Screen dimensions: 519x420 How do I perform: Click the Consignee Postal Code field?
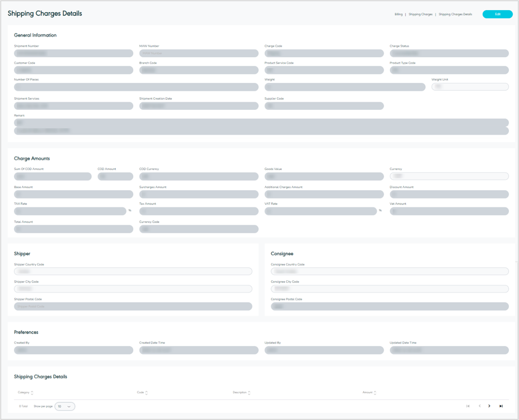pos(389,306)
